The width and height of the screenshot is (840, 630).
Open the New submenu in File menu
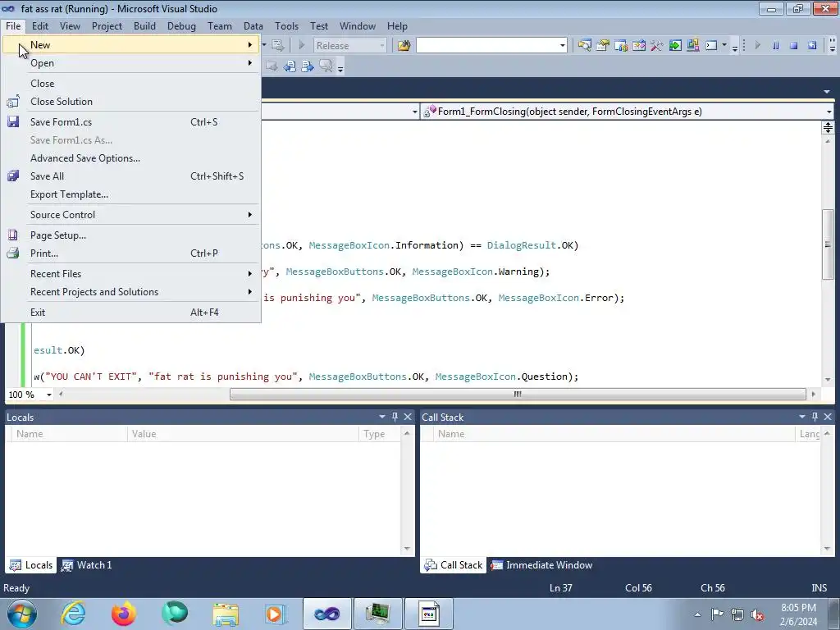pos(131,45)
